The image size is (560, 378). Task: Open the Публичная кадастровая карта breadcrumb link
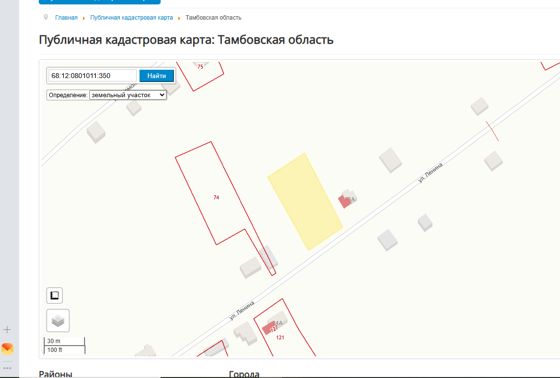click(131, 18)
